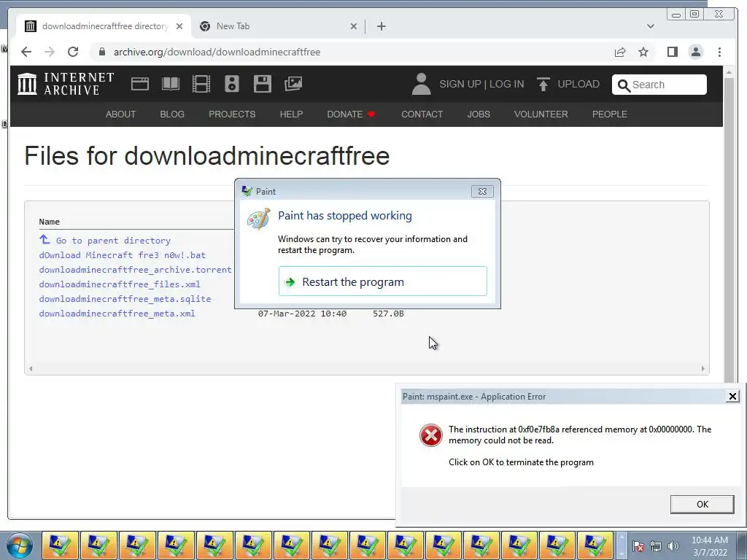Click the file list left scroll arrow
The image size is (747, 560).
tap(31, 368)
